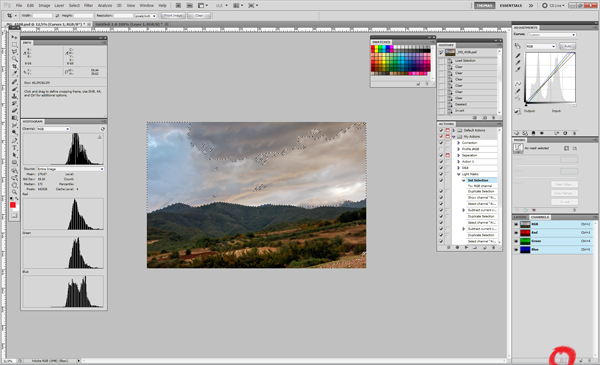The image size is (600, 365).
Task: Expand the Default Actions folder
Action: (x=454, y=130)
